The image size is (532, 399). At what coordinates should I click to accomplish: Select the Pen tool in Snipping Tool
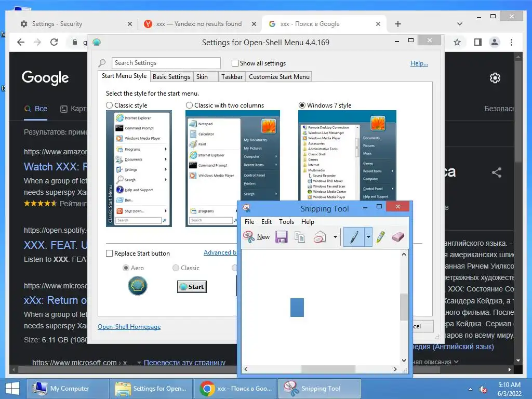[354, 237]
